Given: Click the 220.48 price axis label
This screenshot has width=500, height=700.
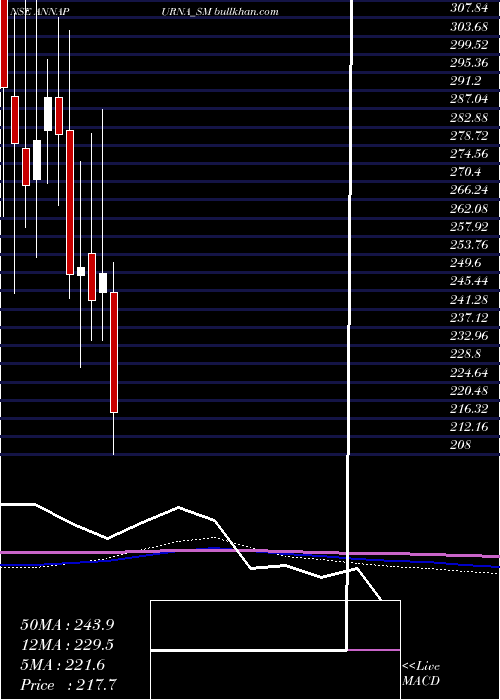Looking at the screenshot, I should coord(469,391).
